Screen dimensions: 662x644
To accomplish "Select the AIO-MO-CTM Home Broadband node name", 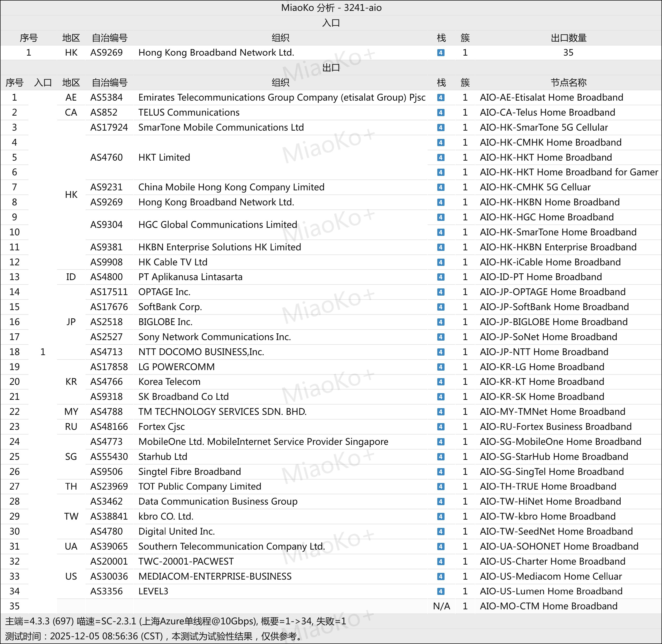I will (x=548, y=606).
